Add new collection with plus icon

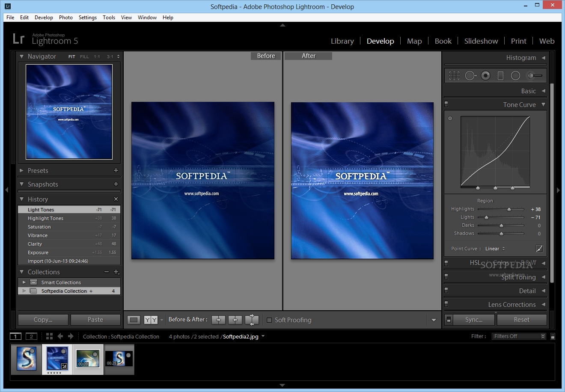pyautogui.click(x=116, y=272)
